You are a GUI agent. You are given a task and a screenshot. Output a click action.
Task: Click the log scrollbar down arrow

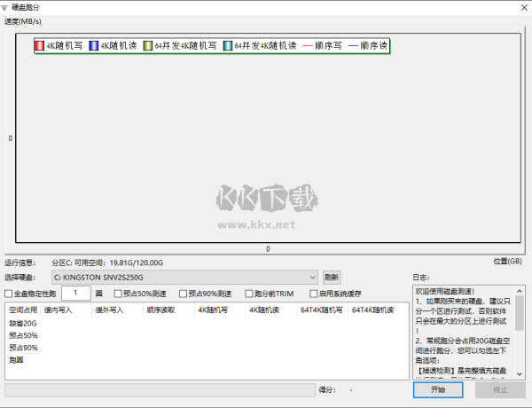tap(519, 374)
